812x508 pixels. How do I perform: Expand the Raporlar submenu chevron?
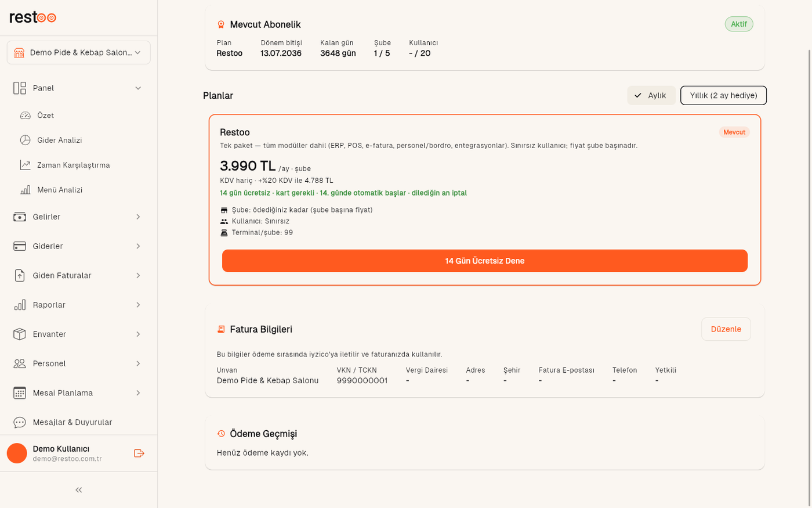[x=138, y=305]
